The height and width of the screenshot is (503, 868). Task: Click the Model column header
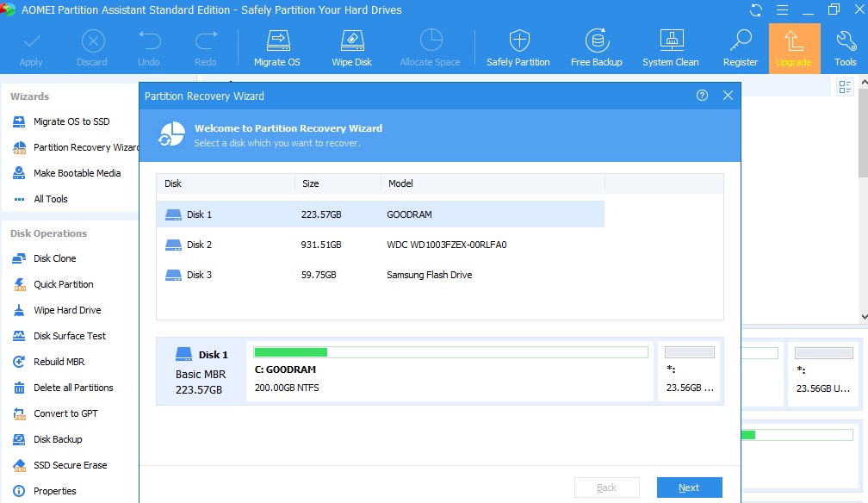(493, 183)
